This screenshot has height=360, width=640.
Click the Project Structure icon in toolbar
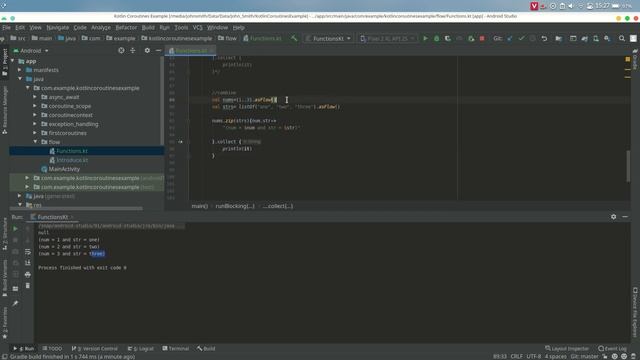558,38
